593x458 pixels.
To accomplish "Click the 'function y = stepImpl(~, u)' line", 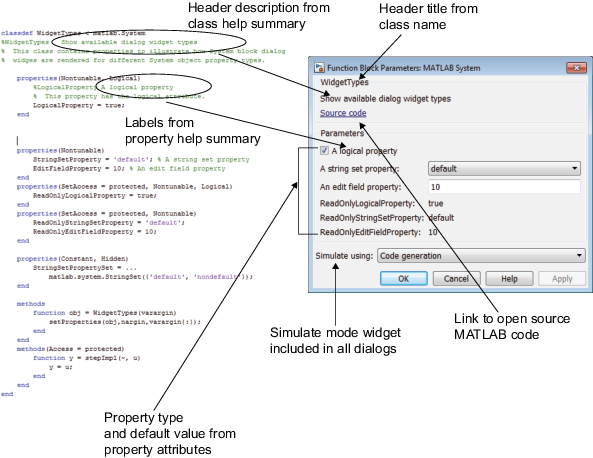I will (x=87, y=358).
